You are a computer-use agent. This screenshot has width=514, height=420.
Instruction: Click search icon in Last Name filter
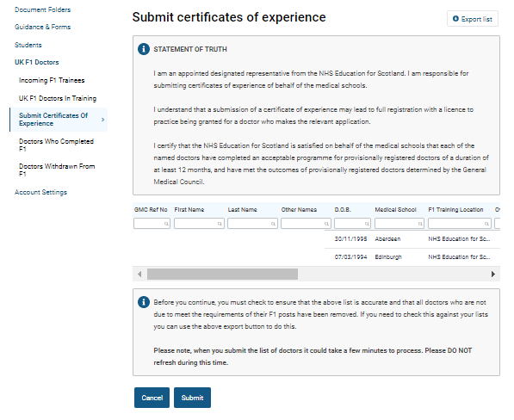point(273,224)
